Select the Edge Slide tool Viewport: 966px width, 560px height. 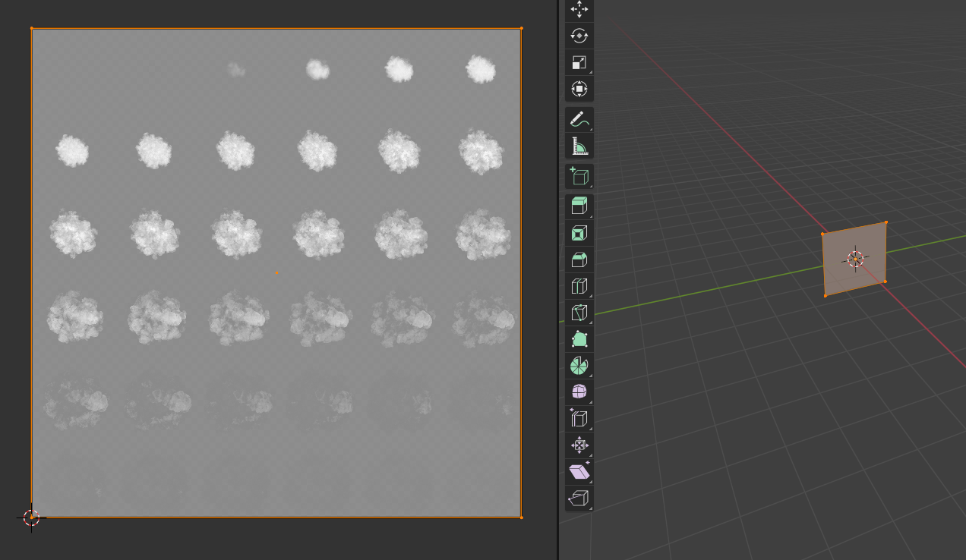tap(579, 419)
